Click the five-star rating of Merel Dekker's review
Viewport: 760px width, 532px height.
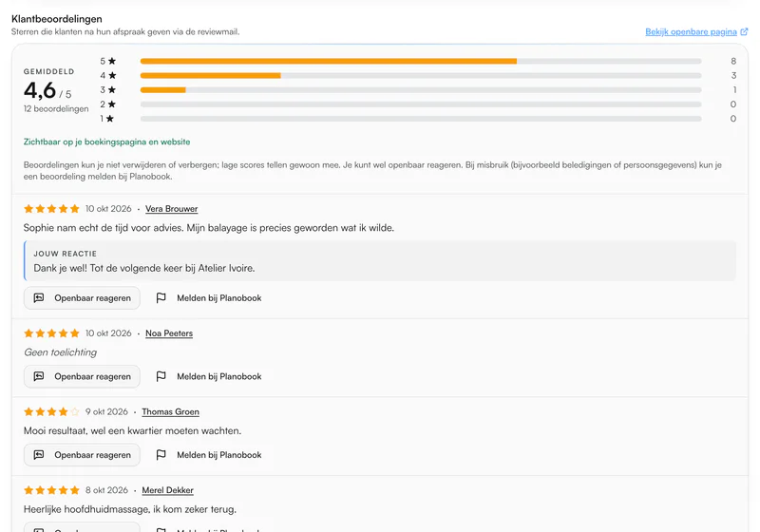coord(51,490)
